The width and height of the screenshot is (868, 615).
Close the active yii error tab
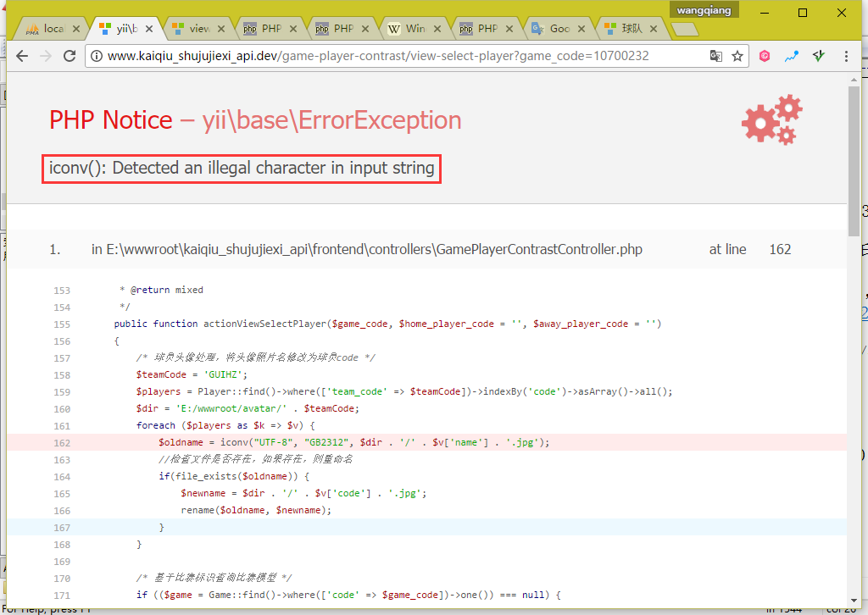click(149, 29)
